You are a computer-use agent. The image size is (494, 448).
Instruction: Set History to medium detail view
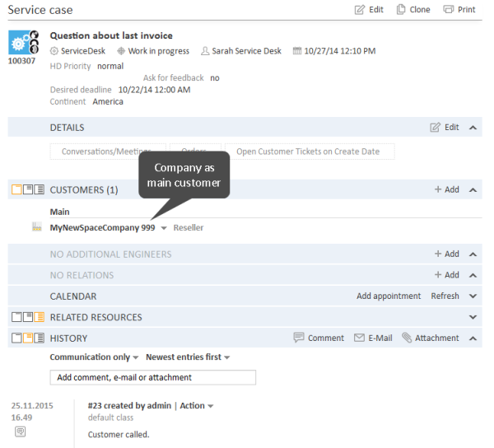28,338
